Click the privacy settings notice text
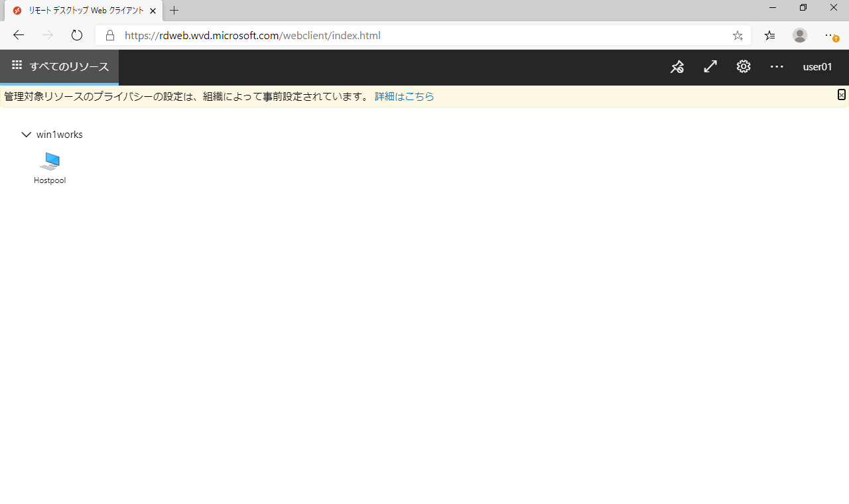 point(186,97)
